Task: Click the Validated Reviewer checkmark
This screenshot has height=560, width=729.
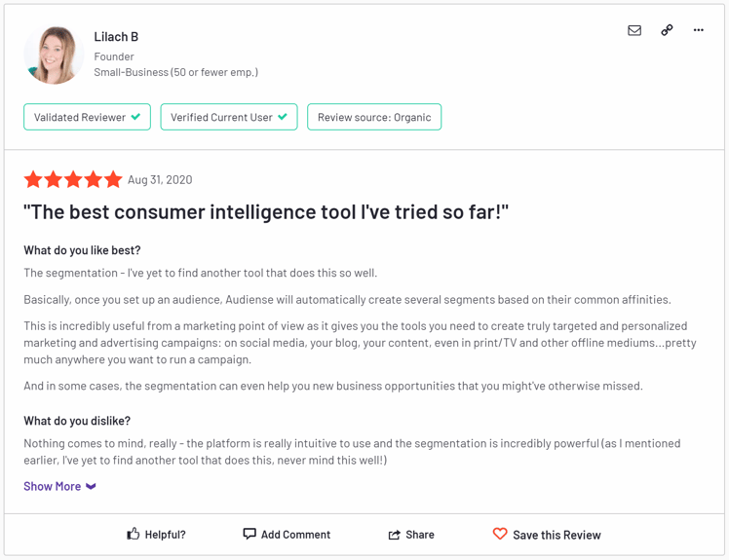Action: click(135, 117)
